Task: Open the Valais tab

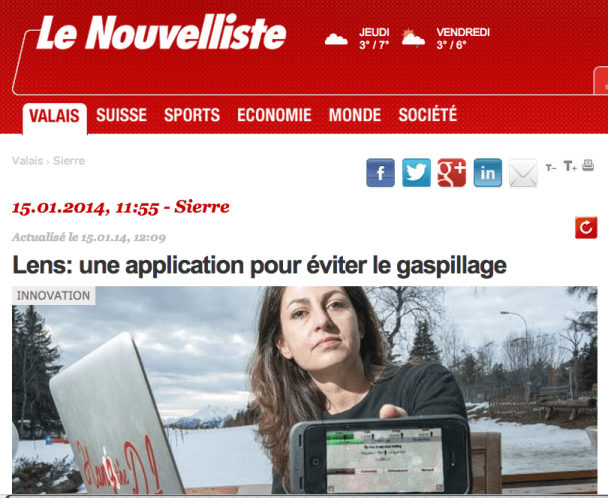Action: pos(54,116)
